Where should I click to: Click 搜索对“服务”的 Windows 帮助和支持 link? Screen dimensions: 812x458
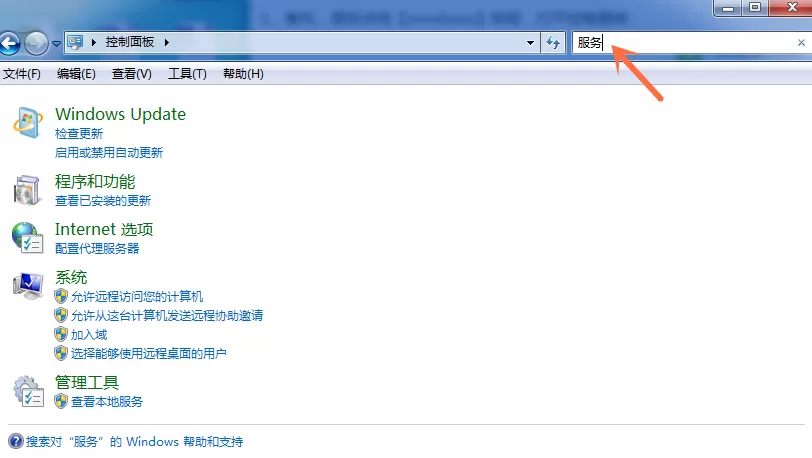click(134, 441)
